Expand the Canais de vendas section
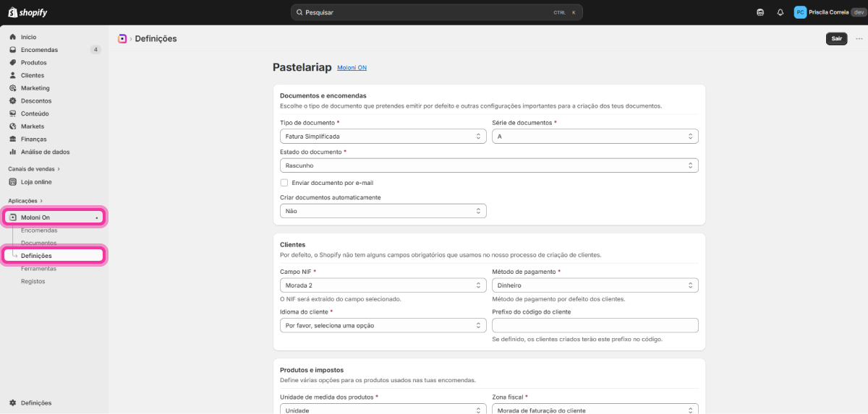Screen dimensions: 868x414 (34, 169)
